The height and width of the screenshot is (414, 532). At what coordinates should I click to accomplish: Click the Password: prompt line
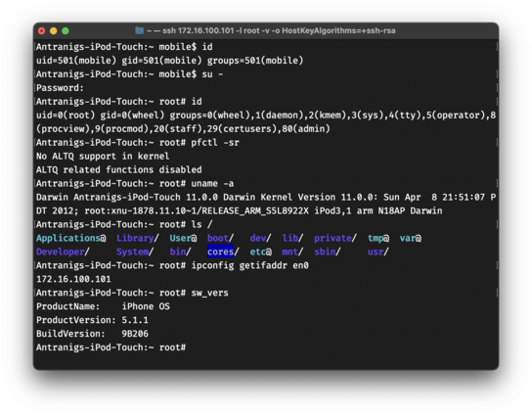tap(60, 88)
